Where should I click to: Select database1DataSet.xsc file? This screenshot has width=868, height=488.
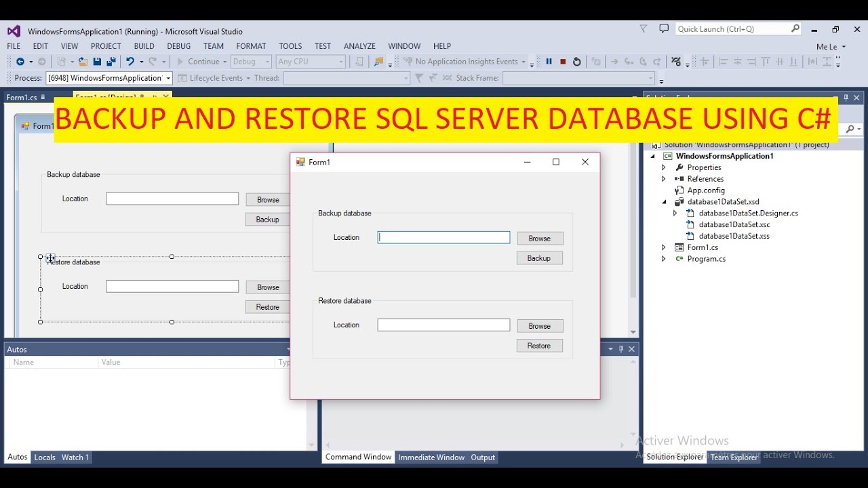tap(734, 224)
